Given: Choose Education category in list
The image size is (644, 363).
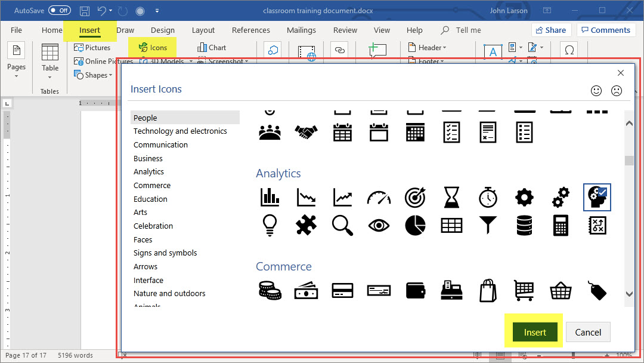Looking at the screenshot, I should [150, 199].
